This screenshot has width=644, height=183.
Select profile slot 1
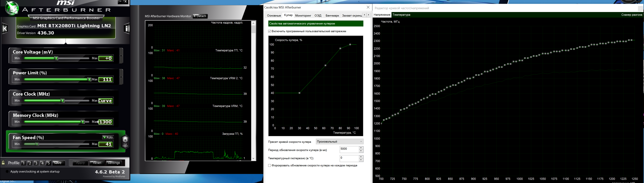coord(24,163)
